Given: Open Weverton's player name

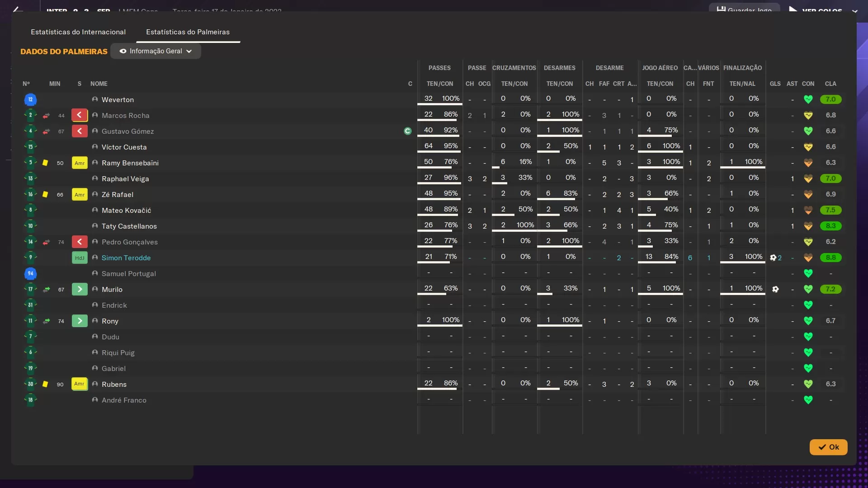Looking at the screenshot, I should 118,99.
